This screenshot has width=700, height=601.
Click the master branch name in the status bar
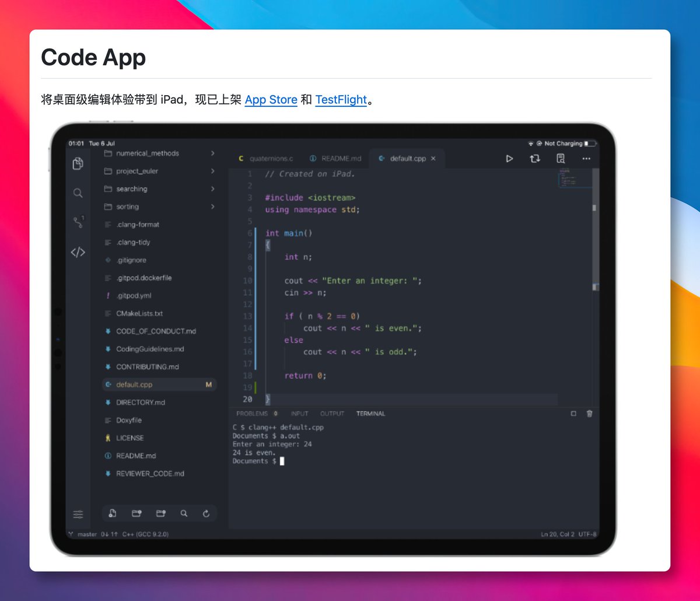(87, 534)
